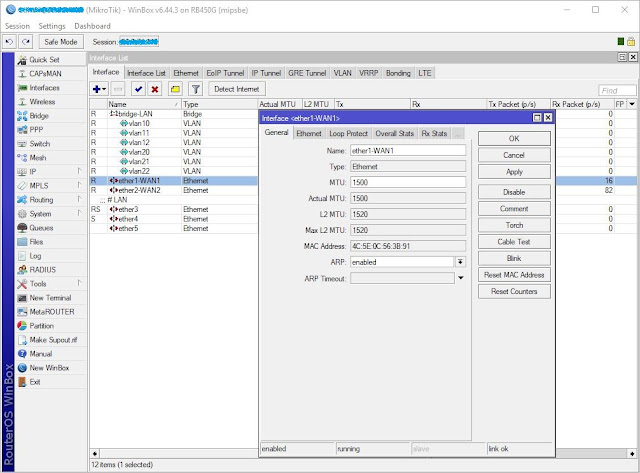This screenshot has height=473, width=640.
Task: Open Bridge menu
Action: click(x=39, y=116)
